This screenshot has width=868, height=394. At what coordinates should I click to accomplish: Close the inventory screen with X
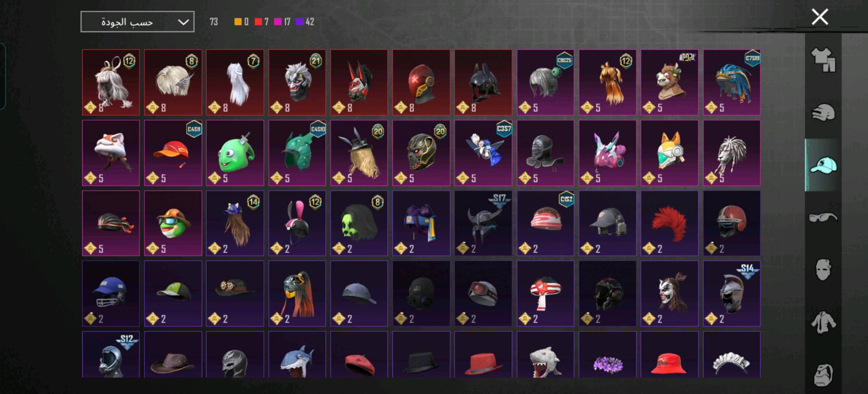820,17
